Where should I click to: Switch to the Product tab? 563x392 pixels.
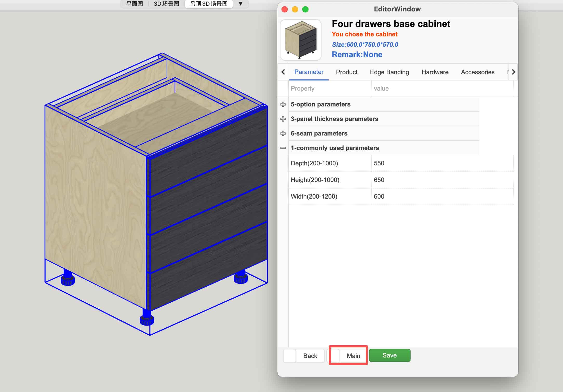pyautogui.click(x=346, y=72)
